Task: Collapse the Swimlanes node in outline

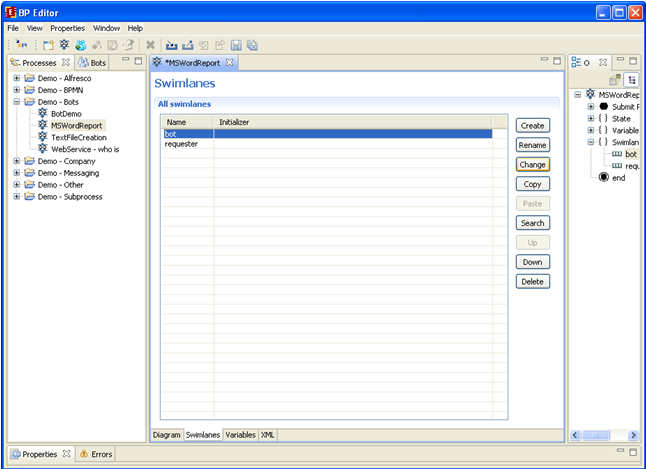Action: click(591, 142)
